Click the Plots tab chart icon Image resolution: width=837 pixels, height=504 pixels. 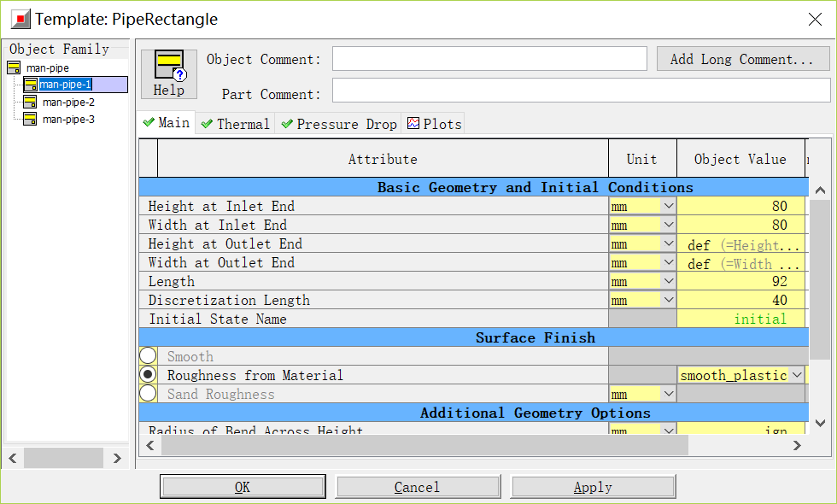(413, 124)
